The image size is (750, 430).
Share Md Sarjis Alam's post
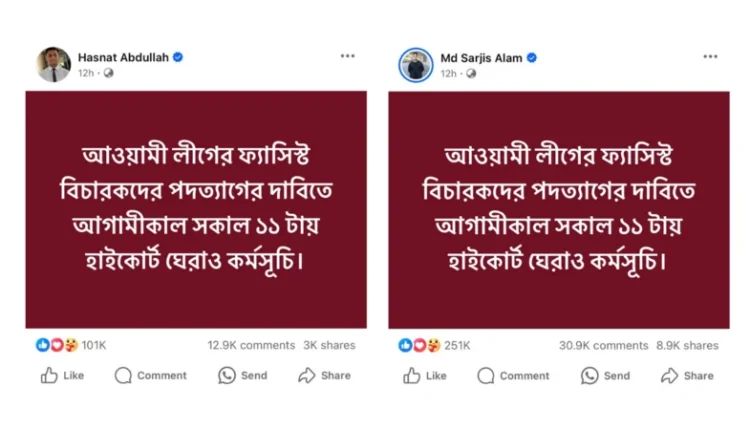688,376
